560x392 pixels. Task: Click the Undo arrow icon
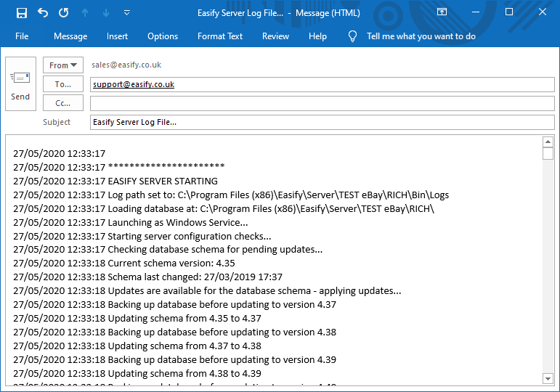click(43, 12)
